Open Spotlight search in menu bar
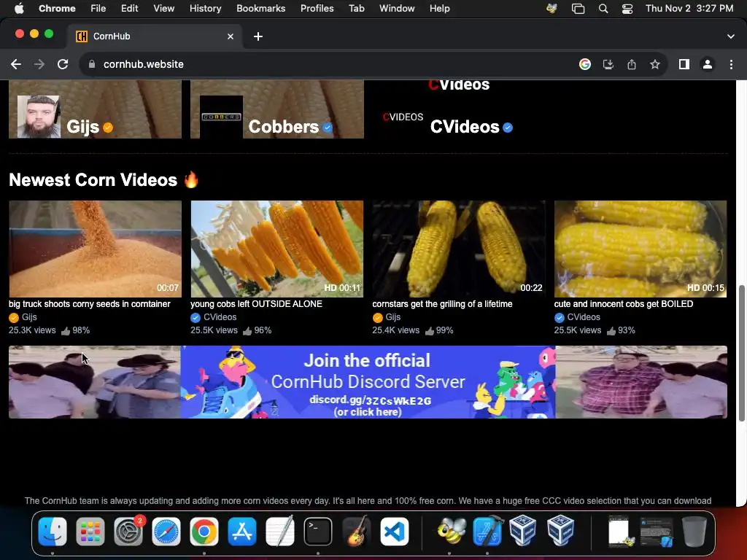The height and width of the screenshot is (560, 747). (603, 9)
